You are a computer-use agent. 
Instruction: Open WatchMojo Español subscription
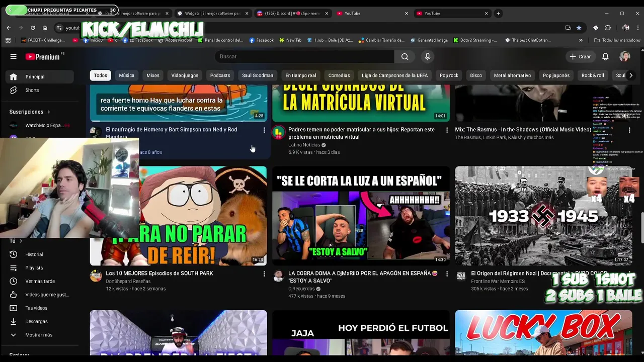click(x=40, y=125)
